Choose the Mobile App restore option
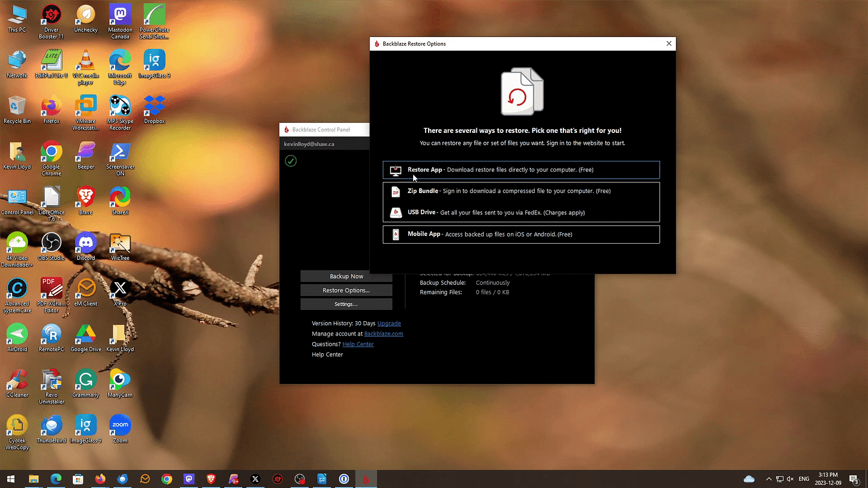The height and width of the screenshot is (488, 868). (x=521, y=234)
